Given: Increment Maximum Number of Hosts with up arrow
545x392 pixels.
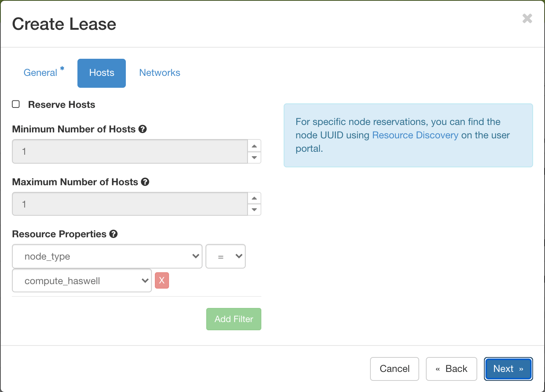Looking at the screenshot, I should (x=254, y=198).
